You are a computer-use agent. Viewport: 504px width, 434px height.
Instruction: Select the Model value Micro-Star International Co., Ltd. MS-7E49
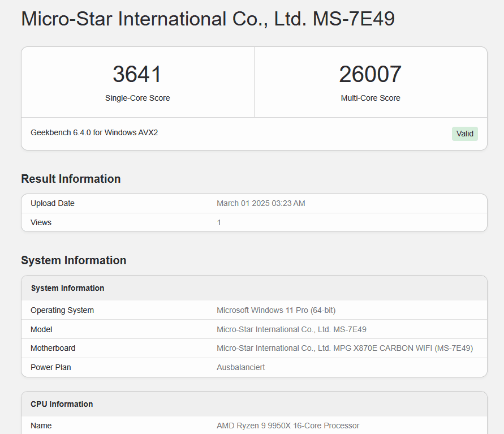click(x=291, y=329)
